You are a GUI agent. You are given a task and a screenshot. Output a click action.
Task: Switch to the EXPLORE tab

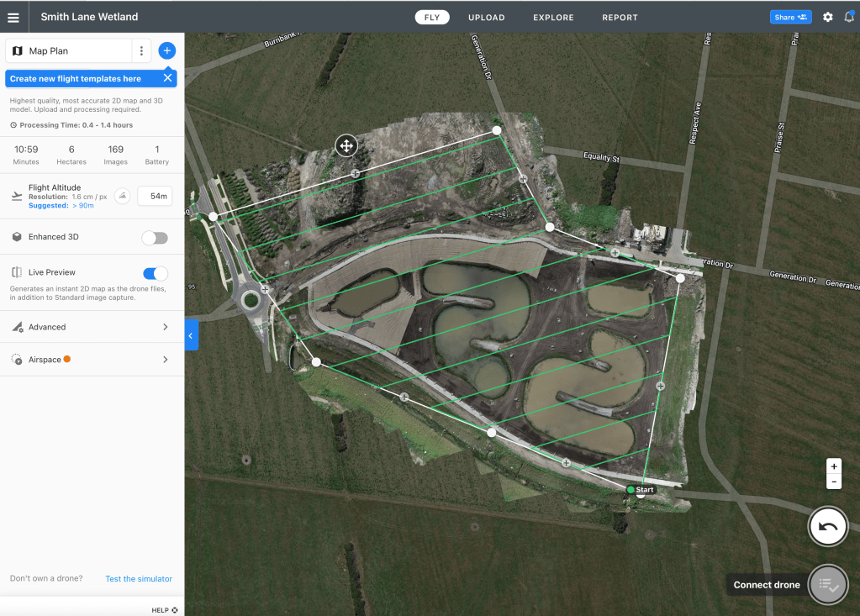[553, 18]
